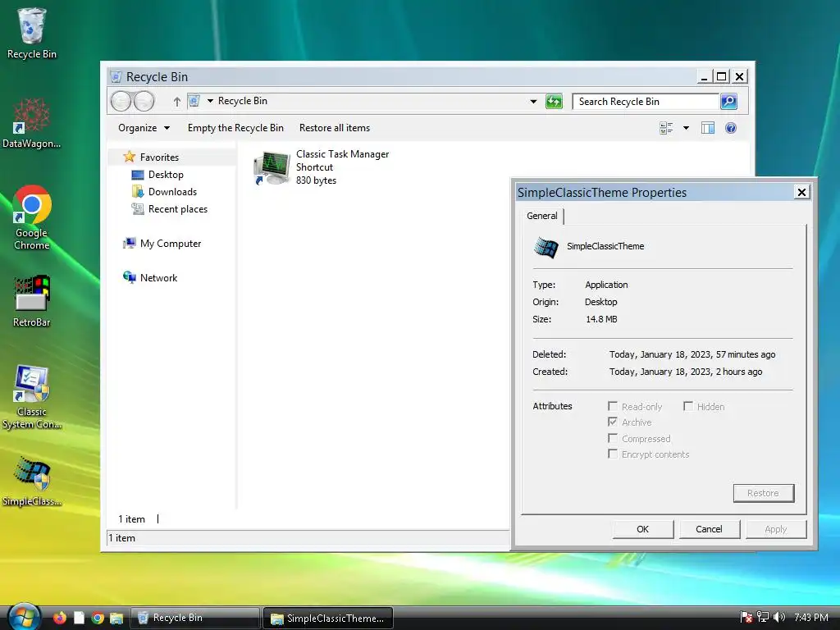Viewport: 840px width, 630px height.
Task: Launch Firefox from the quick launch bar
Action: [60, 618]
